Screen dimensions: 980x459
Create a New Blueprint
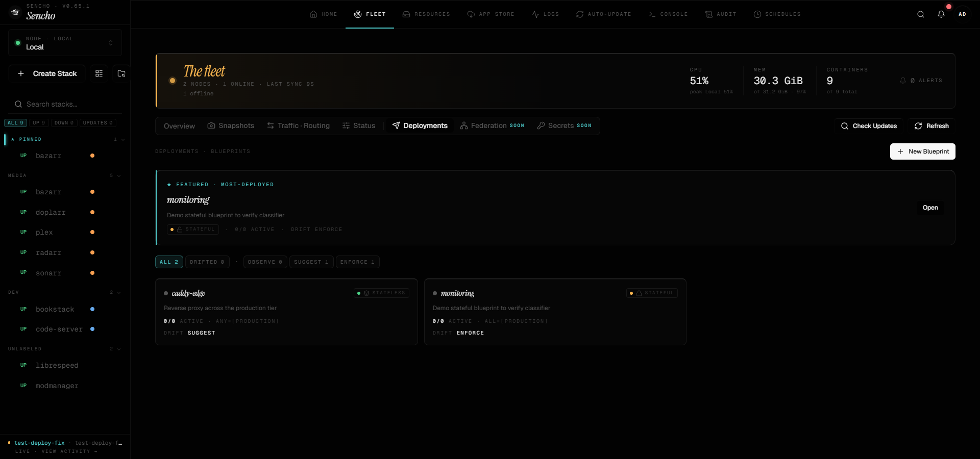923,151
